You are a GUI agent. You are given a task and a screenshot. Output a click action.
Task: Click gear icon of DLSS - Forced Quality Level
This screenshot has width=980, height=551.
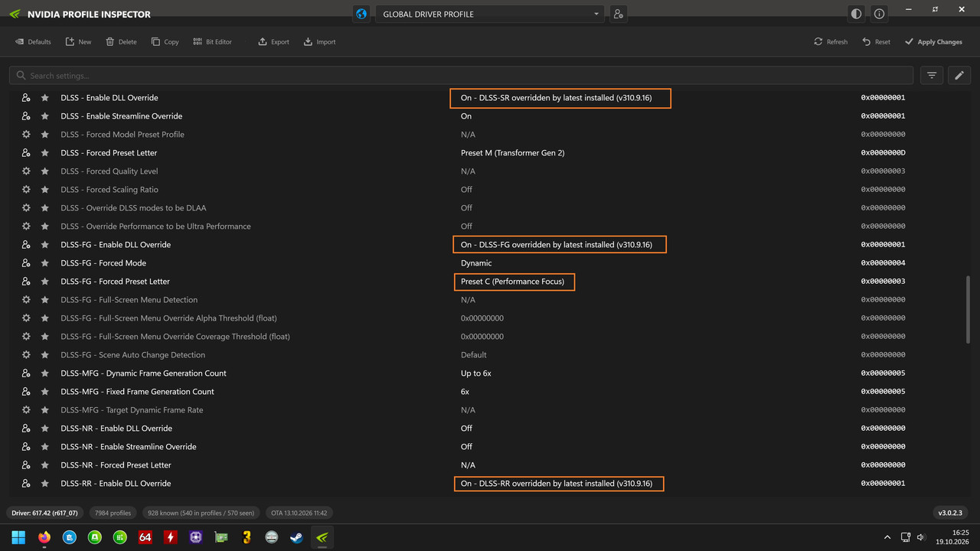point(26,171)
